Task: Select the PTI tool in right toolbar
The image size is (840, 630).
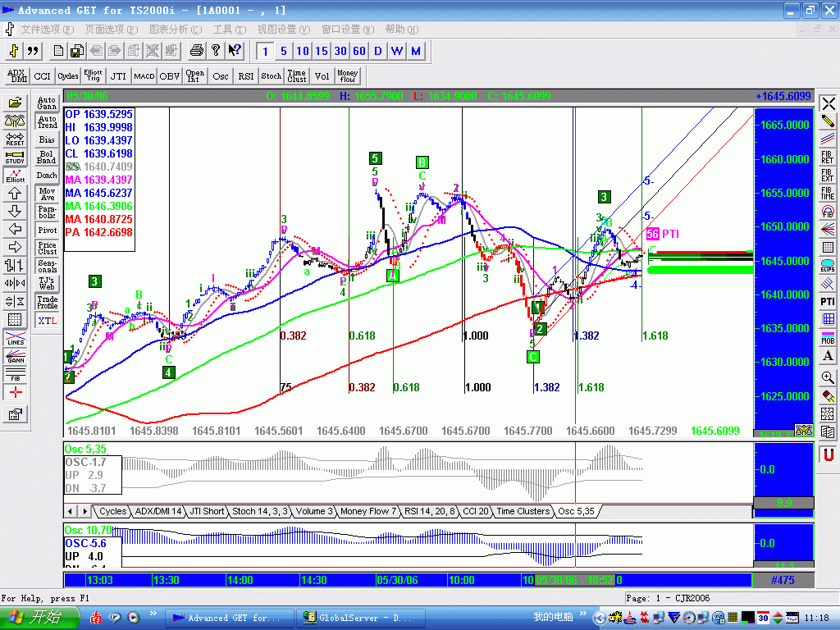Action: tap(828, 301)
